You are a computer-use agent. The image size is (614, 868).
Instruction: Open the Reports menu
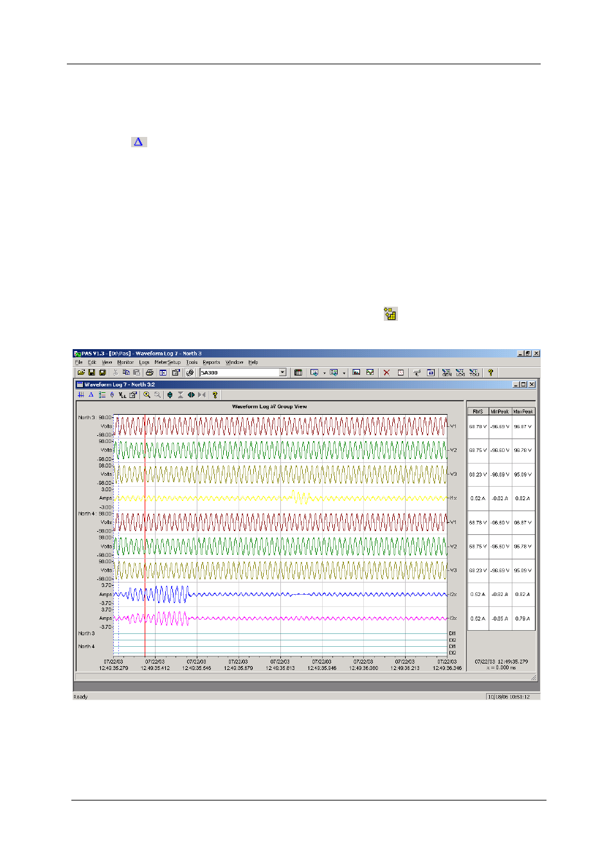pyautogui.click(x=211, y=363)
